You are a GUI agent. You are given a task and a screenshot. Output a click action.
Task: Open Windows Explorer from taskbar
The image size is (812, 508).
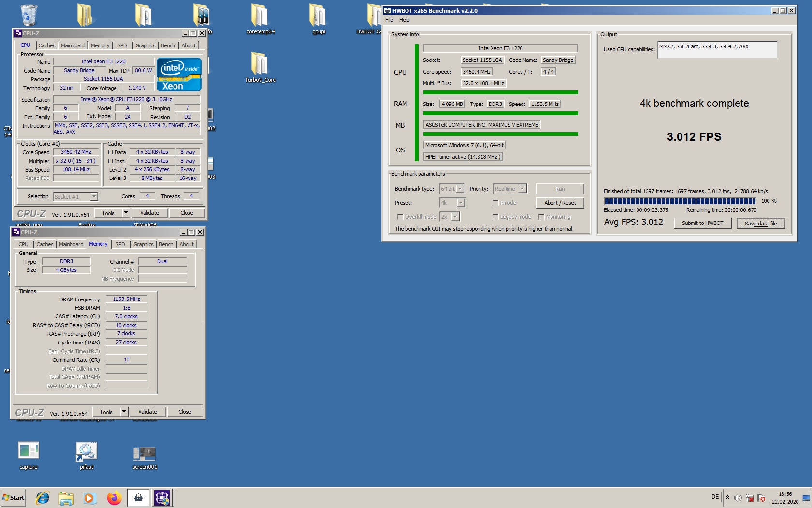coord(66,497)
